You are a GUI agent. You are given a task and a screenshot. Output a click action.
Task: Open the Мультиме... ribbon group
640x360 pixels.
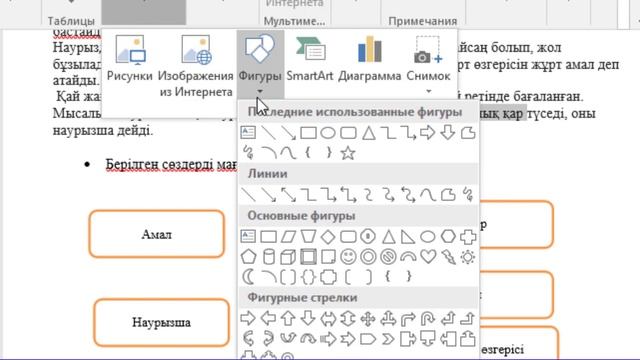coord(294,20)
